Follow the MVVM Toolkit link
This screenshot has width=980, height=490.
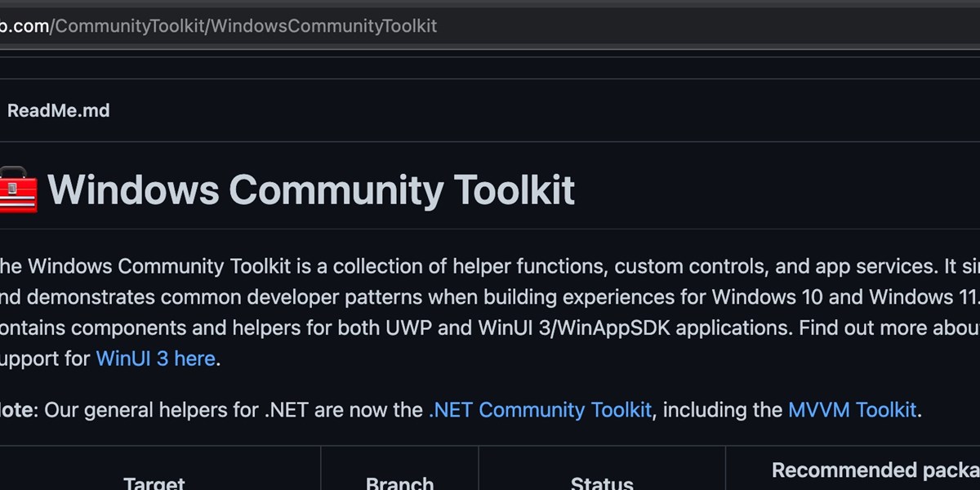pyautogui.click(x=852, y=409)
